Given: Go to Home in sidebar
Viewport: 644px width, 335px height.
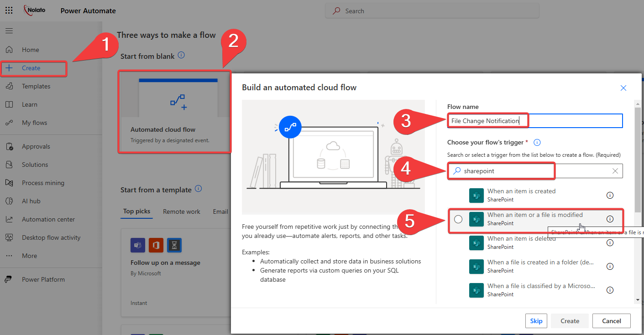Looking at the screenshot, I should click(31, 50).
